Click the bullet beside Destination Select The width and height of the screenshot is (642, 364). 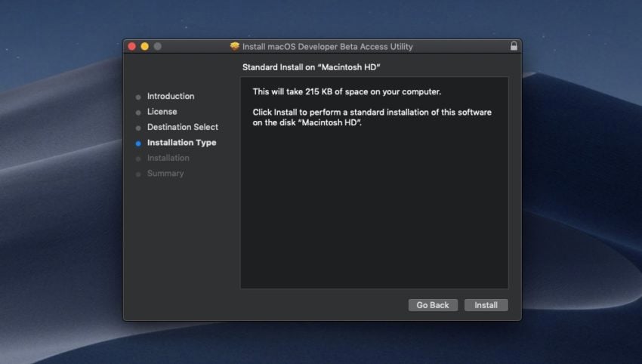138,128
